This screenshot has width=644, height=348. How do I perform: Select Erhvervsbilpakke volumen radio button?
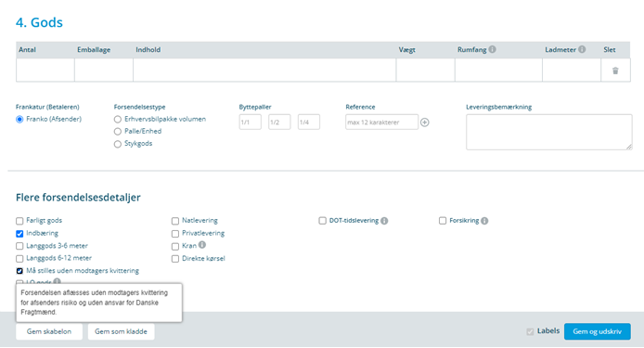tap(118, 119)
